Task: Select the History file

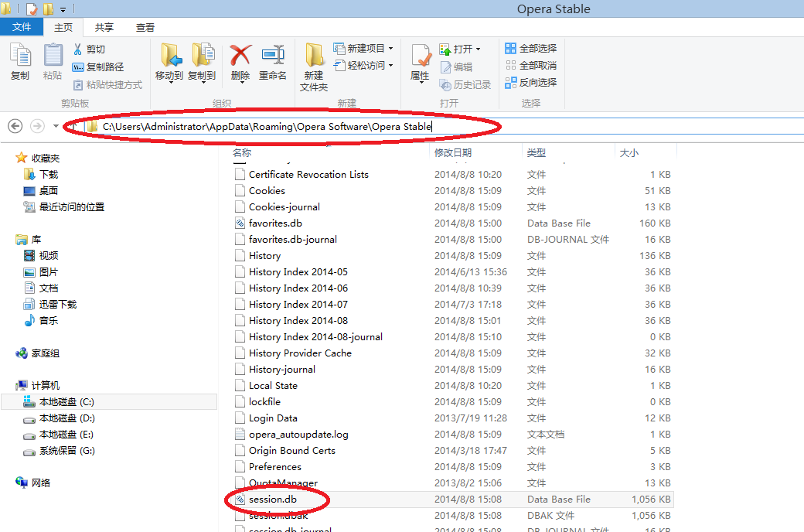Action: pyautogui.click(x=264, y=255)
